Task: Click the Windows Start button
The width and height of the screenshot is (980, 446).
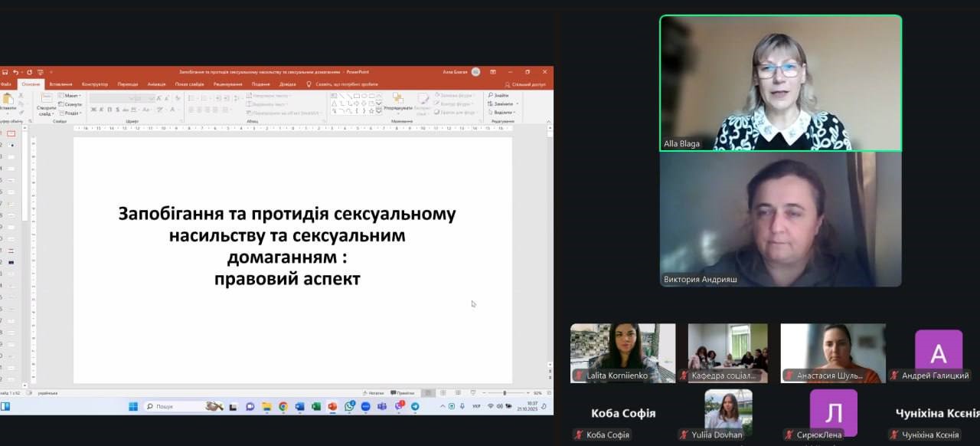Action: coord(133,406)
